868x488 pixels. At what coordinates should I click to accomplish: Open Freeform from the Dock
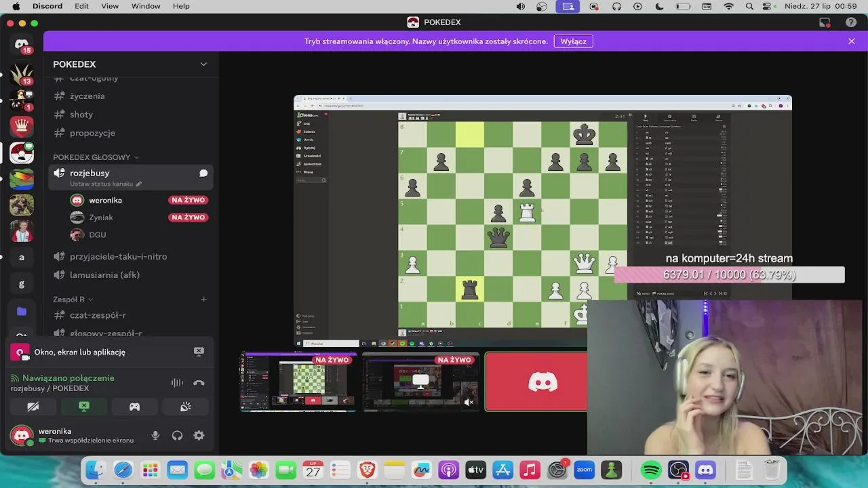tap(421, 470)
